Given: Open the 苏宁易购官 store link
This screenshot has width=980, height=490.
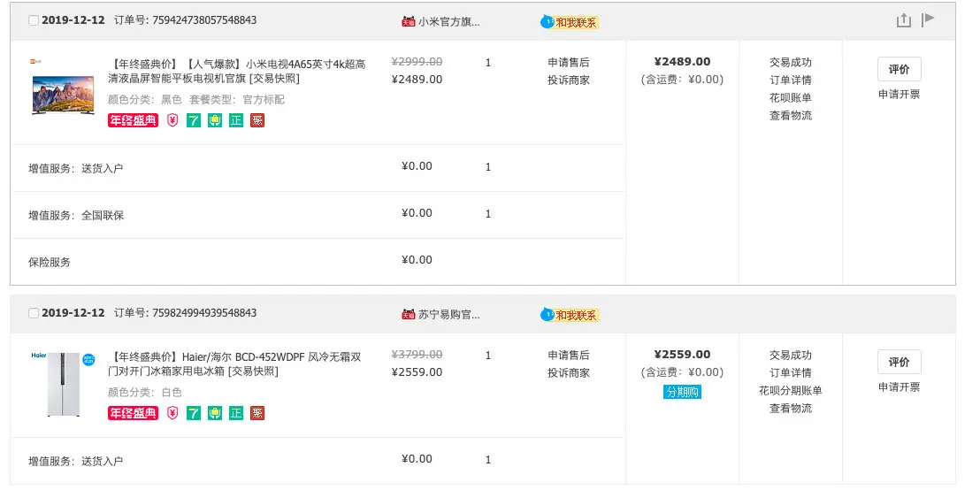Looking at the screenshot, I should (x=449, y=314).
